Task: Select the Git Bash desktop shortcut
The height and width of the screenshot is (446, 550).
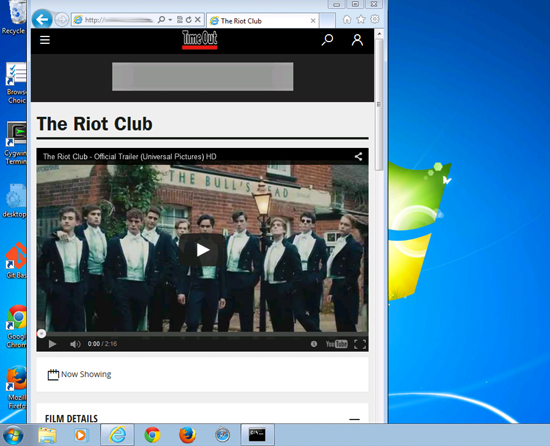Action: 15,261
